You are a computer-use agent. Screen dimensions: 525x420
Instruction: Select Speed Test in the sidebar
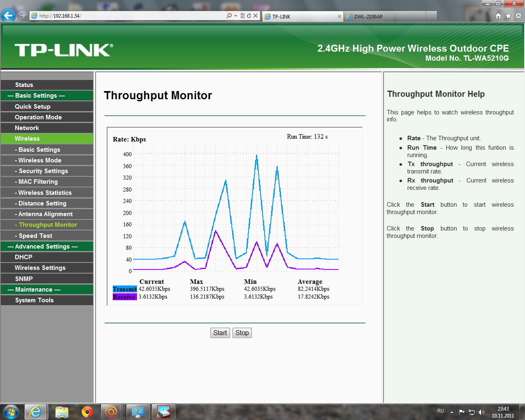click(35, 236)
